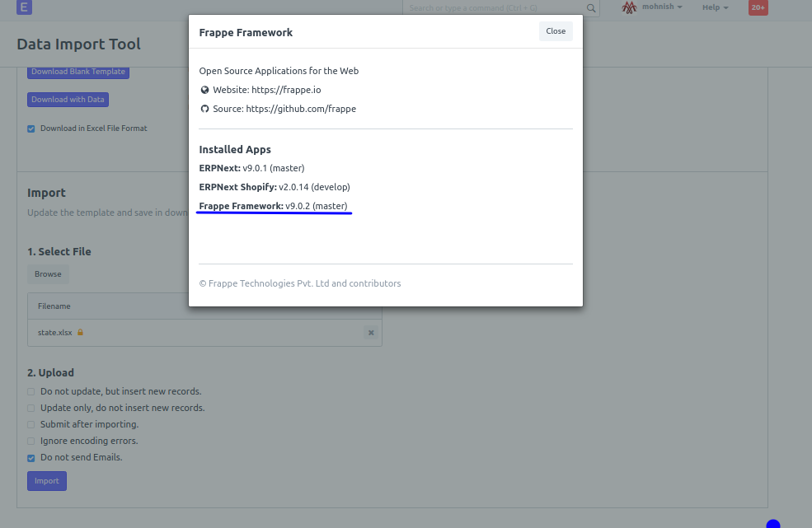Enable Submit after importing
This screenshot has width=812, height=528.
coord(31,424)
